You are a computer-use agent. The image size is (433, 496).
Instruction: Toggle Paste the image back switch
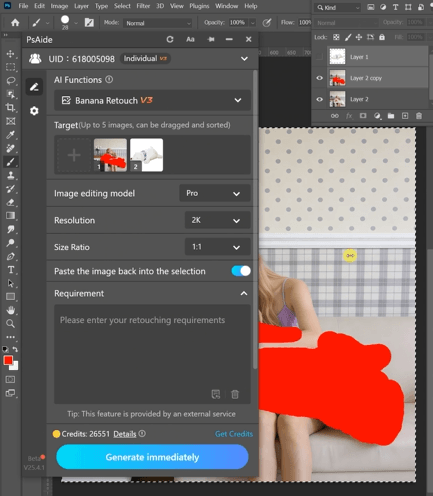[241, 271]
